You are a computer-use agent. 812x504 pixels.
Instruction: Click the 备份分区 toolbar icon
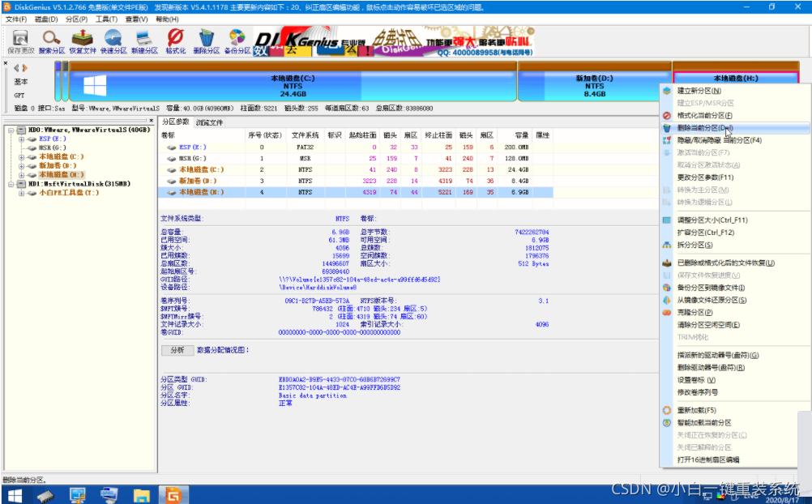[x=237, y=41]
